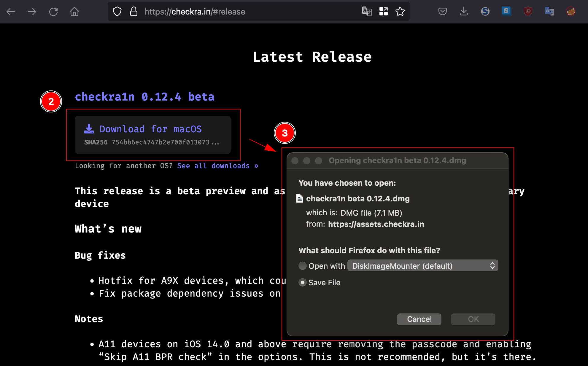The width and height of the screenshot is (588, 366).
Task: Select Open with DiskImageMounter radio button
Action: tap(302, 266)
